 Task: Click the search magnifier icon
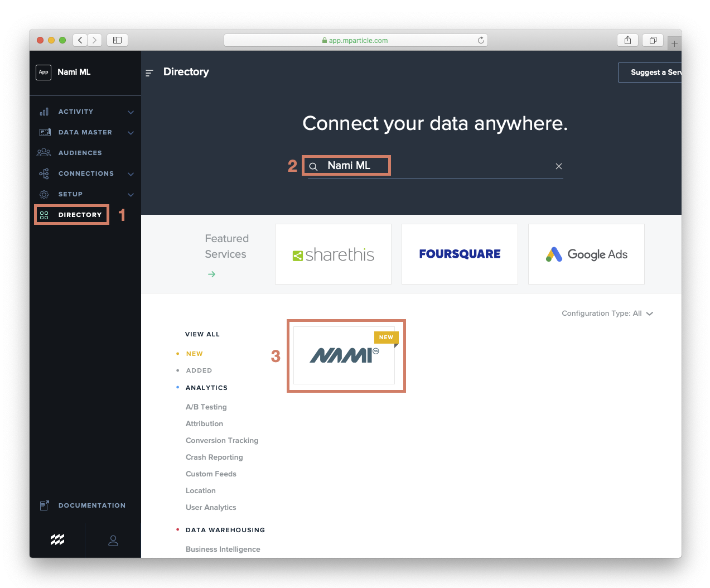[x=313, y=166]
